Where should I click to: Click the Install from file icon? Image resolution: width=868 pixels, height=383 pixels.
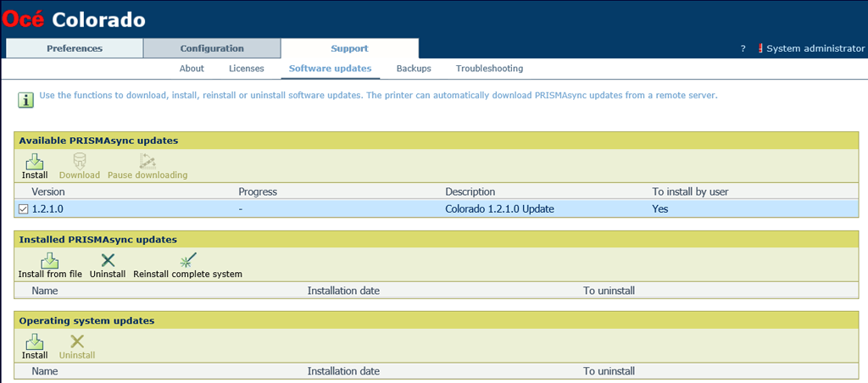tap(50, 260)
